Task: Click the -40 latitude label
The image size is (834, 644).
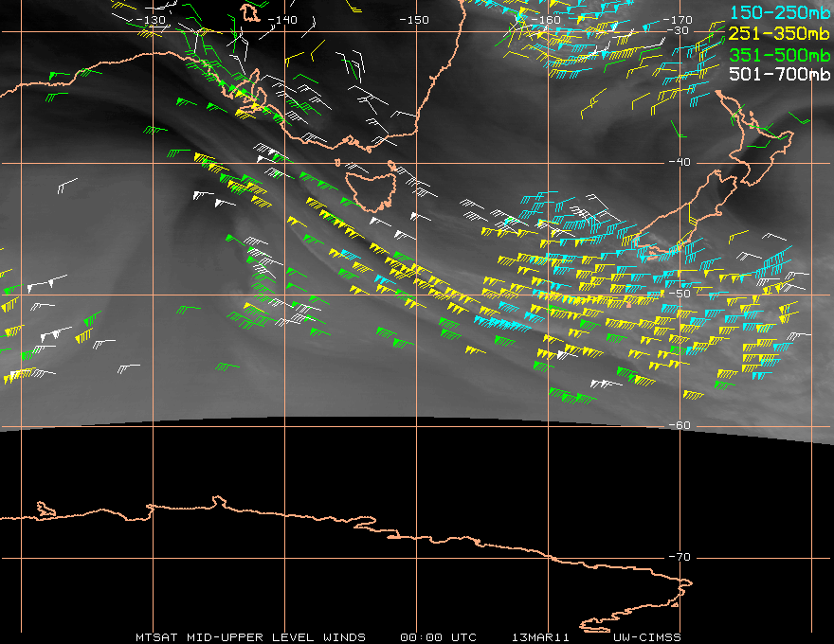Action: point(680,162)
